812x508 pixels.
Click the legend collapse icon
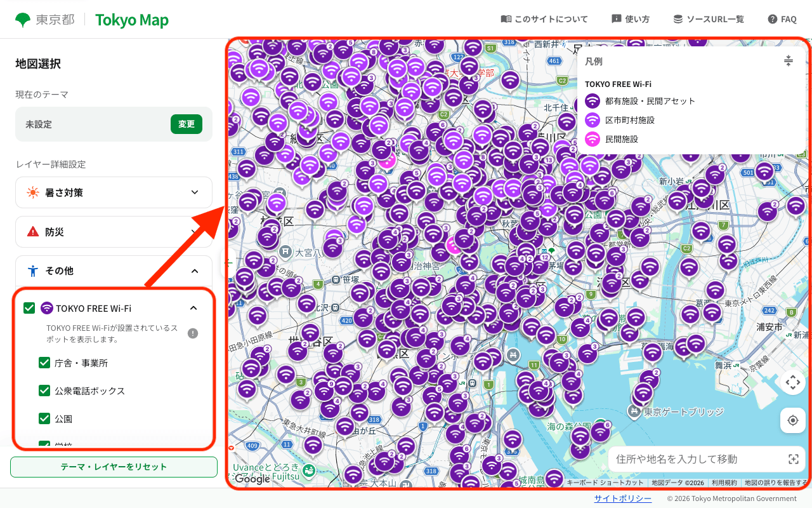coord(788,61)
